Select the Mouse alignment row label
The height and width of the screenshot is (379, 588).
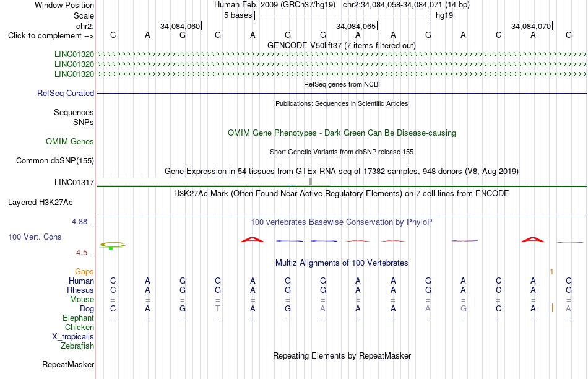pos(82,300)
